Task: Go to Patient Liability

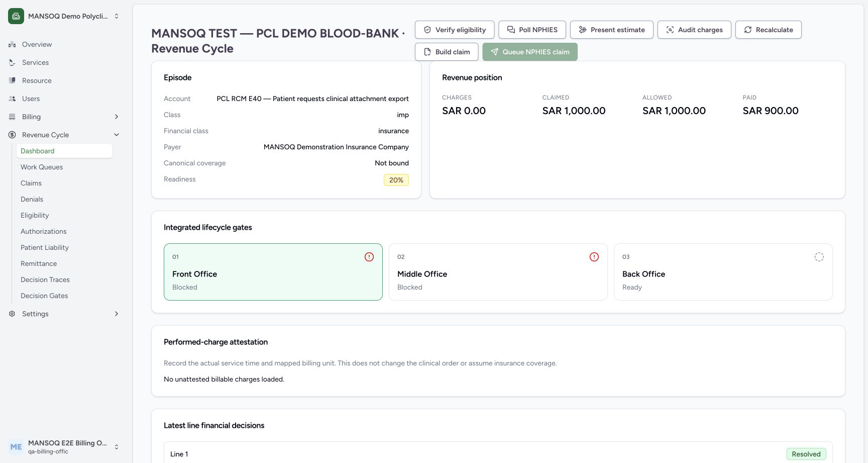Action: click(45, 247)
